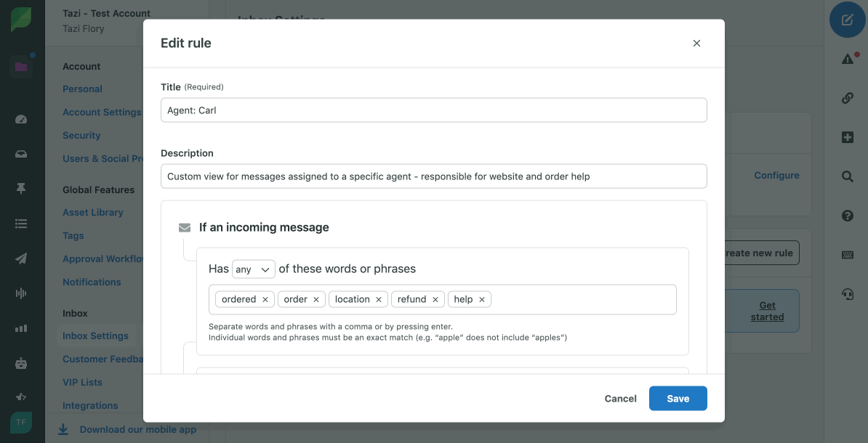The height and width of the screenshot is (443, 868).
Task: Cancel editing the rule
Action: point(620,398)
